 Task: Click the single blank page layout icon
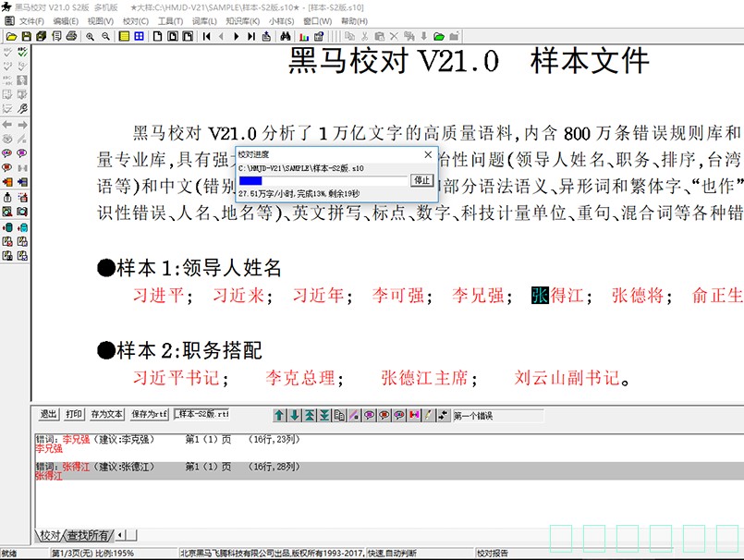[157, 37]
